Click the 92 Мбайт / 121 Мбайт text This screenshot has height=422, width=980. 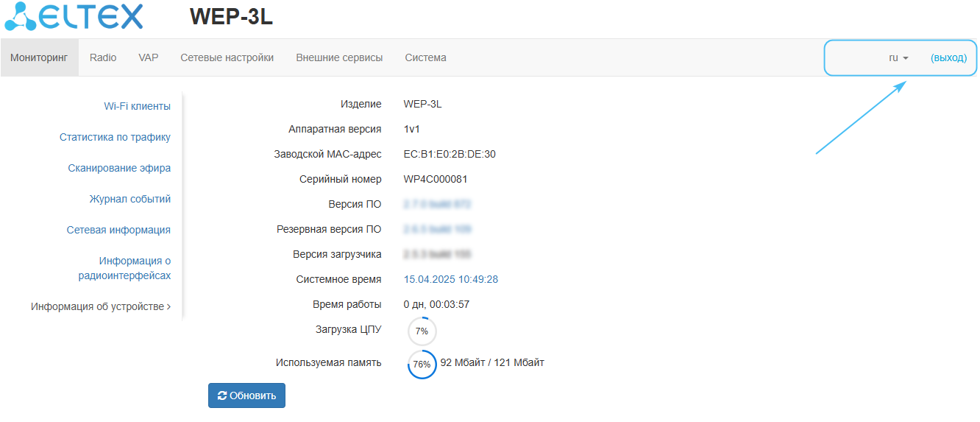coord(492,362)
